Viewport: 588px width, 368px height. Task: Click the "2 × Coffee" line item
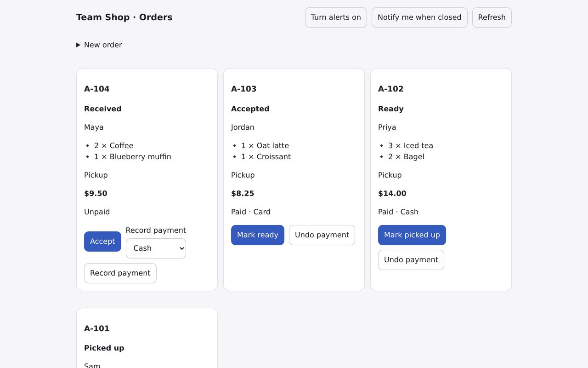click(114, 146)
